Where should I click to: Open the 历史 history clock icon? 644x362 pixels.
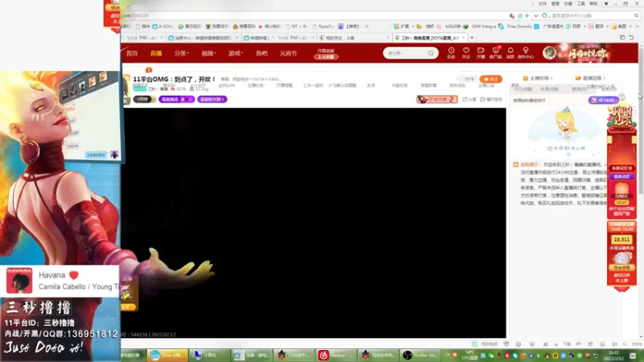(451, 52)
